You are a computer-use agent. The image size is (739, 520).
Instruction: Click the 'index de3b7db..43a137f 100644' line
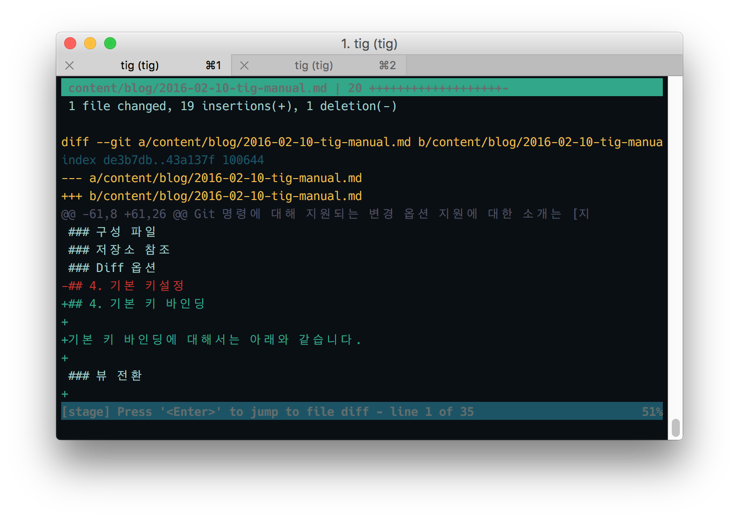tap(163, 160)
